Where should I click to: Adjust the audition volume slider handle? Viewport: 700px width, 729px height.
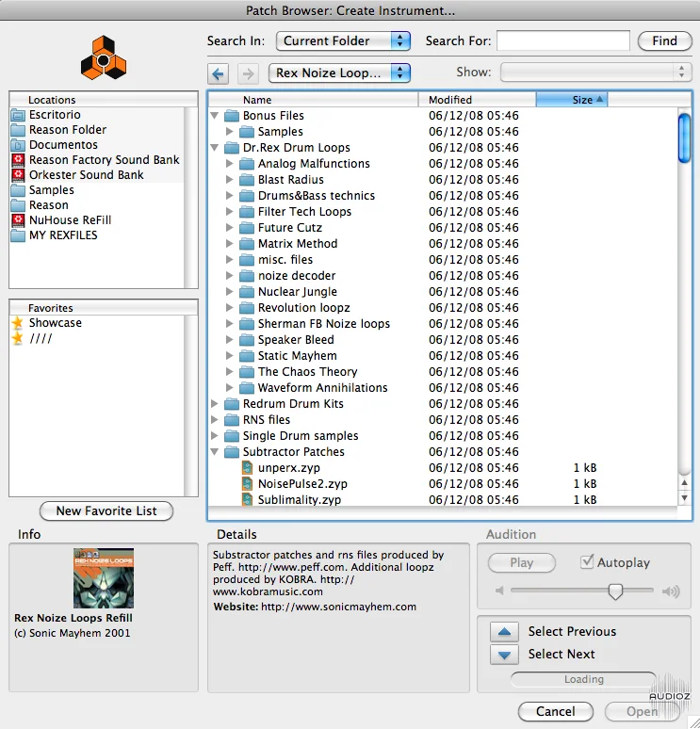pyautogui.click(x=615, y=591)
